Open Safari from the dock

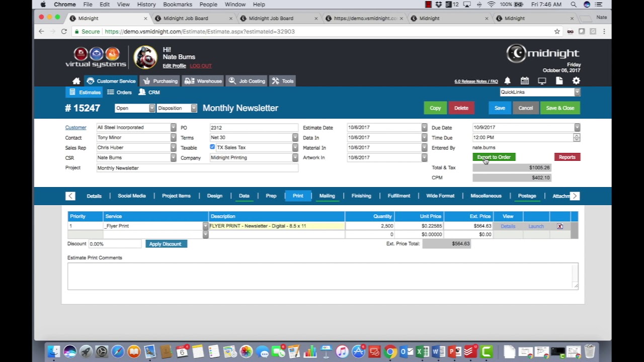click(118, 351)
